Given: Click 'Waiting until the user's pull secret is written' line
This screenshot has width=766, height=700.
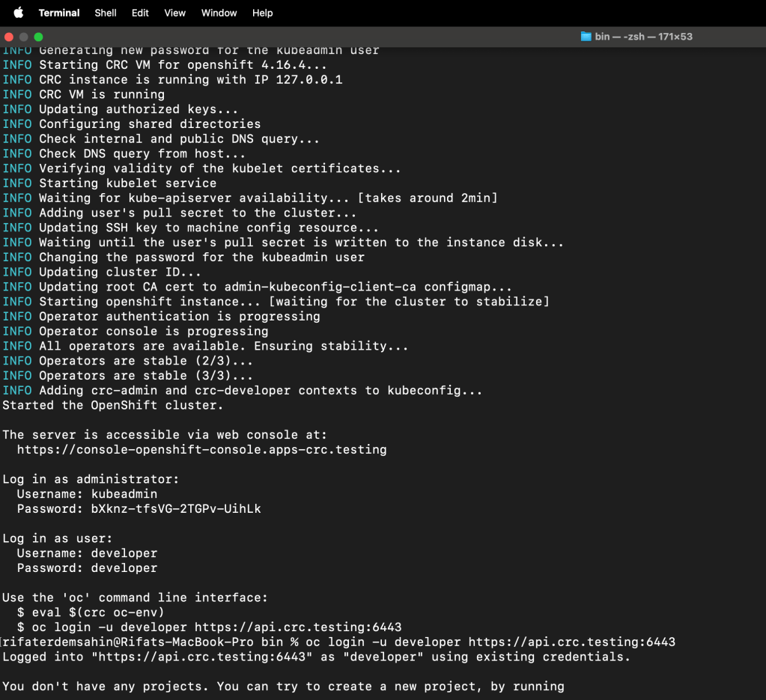Looking at the screenshot, I should point(283,243).
